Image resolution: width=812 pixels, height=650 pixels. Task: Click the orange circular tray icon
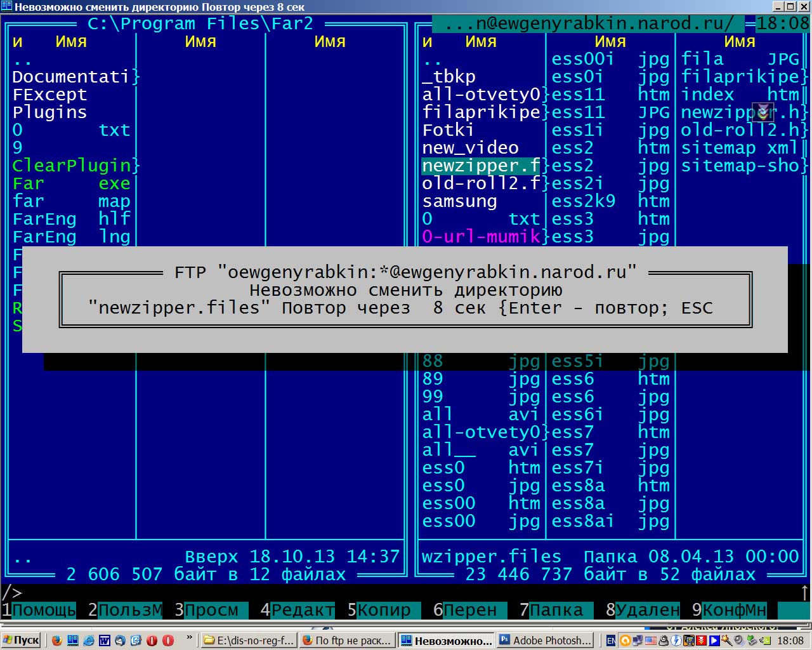click(625, 640)
